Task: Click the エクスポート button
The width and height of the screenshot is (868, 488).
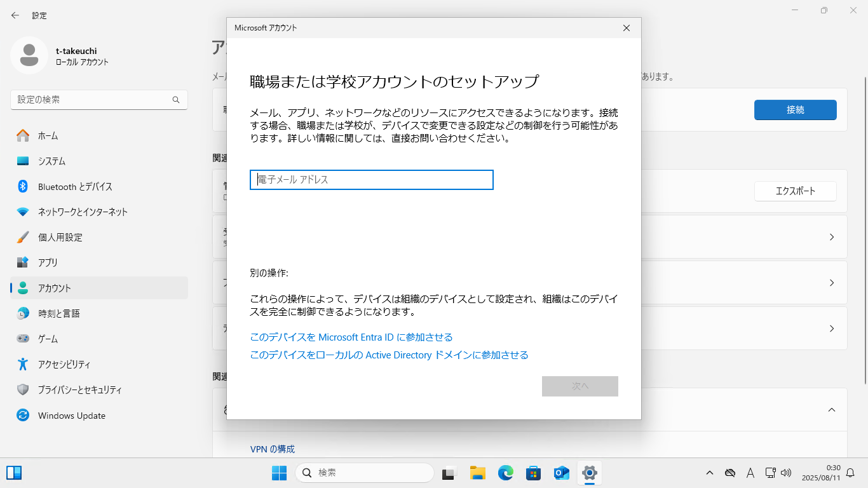Action: point(796,191)
